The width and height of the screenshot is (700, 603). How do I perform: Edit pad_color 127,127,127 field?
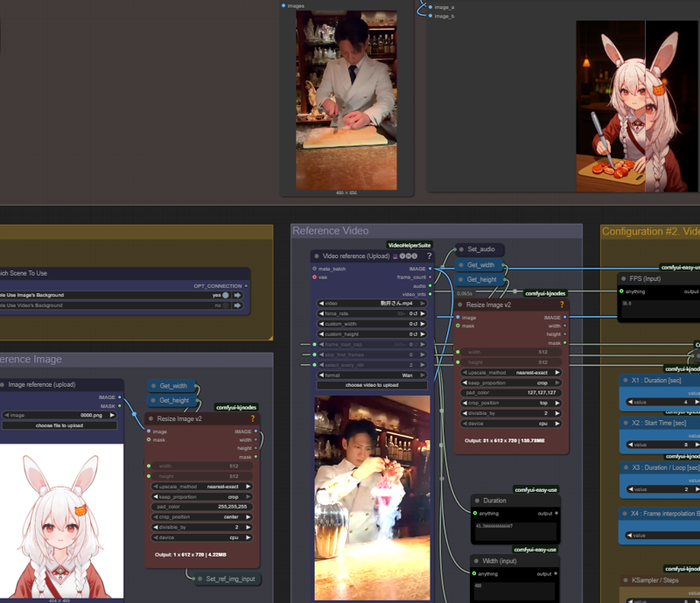coord(511,393)
